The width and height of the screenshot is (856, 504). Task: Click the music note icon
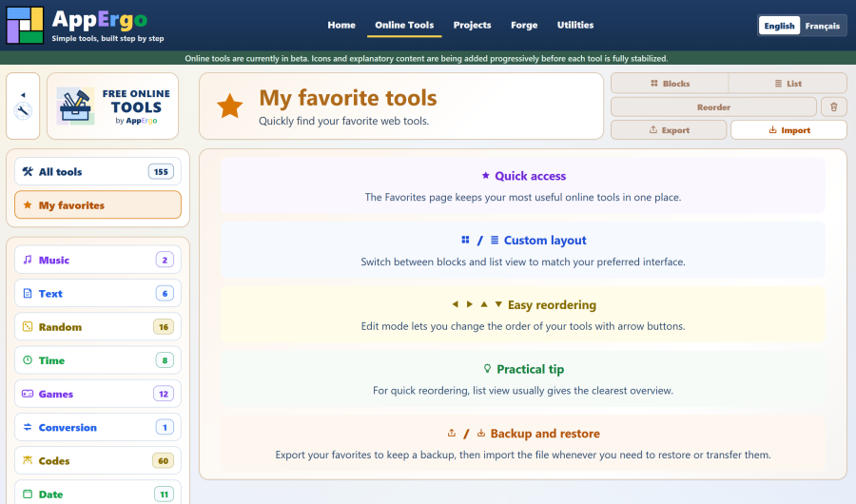pos(28,260)
